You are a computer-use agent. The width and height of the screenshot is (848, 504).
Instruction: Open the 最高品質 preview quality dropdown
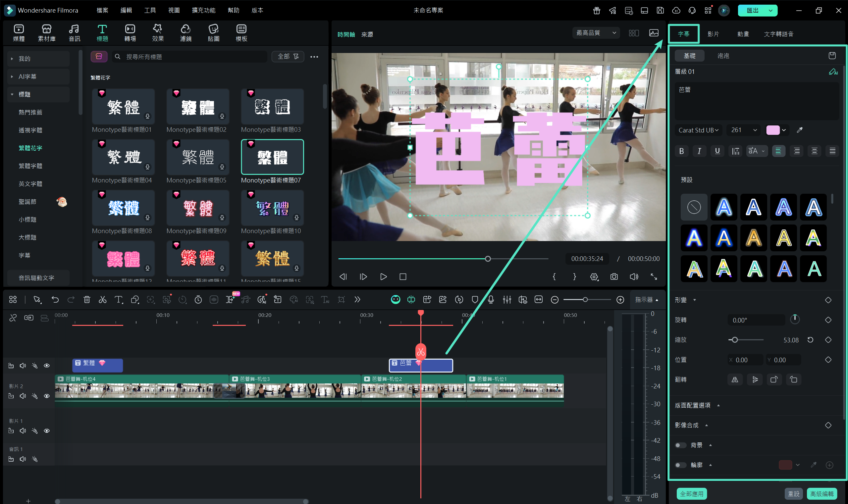[596, 33]
